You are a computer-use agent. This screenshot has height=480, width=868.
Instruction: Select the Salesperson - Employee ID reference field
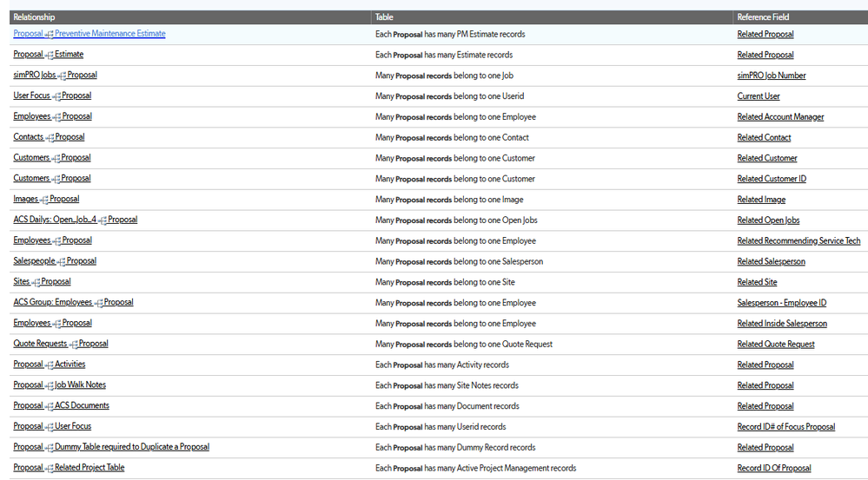(x=781, y=303)
